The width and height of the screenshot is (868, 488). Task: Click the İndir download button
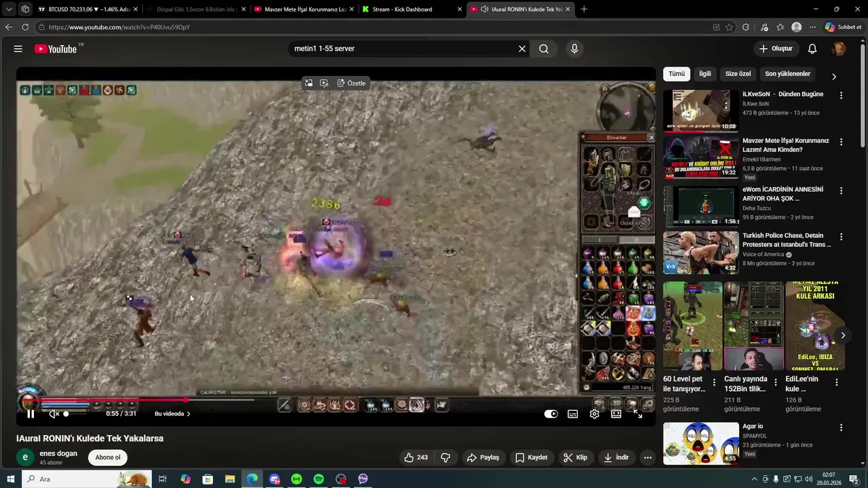pos(616,457)
